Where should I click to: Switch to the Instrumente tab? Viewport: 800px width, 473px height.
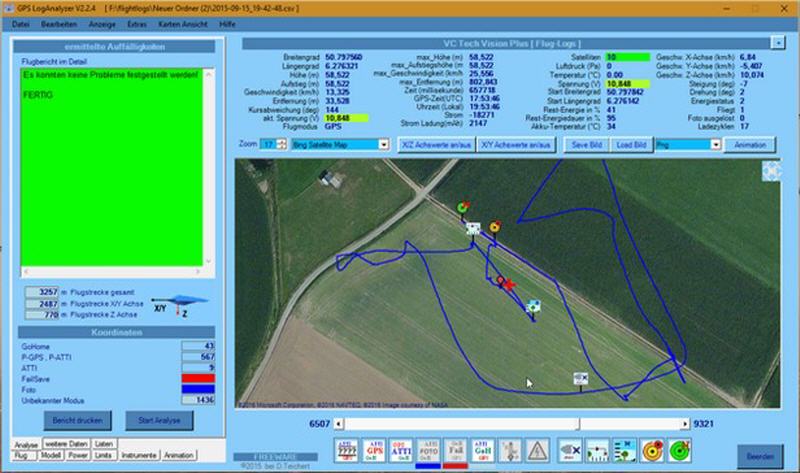[x=138, y=455]
